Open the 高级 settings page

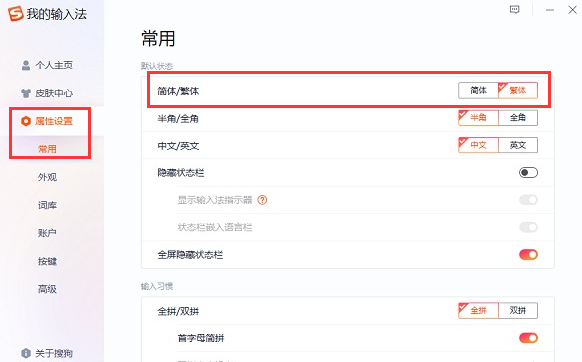pos(47,289)
